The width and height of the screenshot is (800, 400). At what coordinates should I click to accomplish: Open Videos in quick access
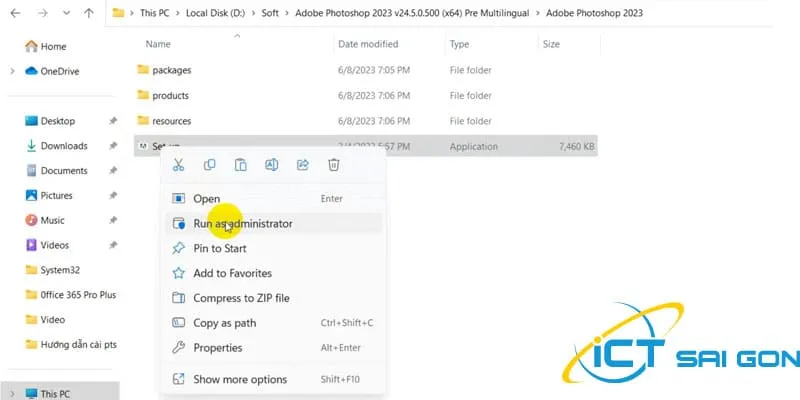point(47,245)
